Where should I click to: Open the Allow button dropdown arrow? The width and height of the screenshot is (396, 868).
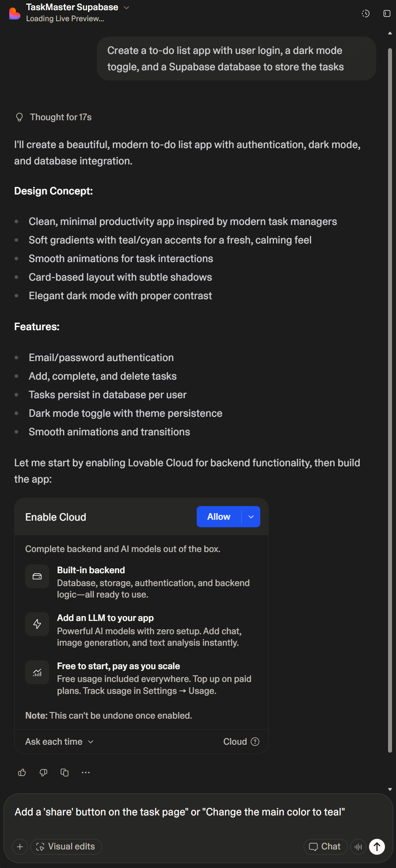point(251,517)
